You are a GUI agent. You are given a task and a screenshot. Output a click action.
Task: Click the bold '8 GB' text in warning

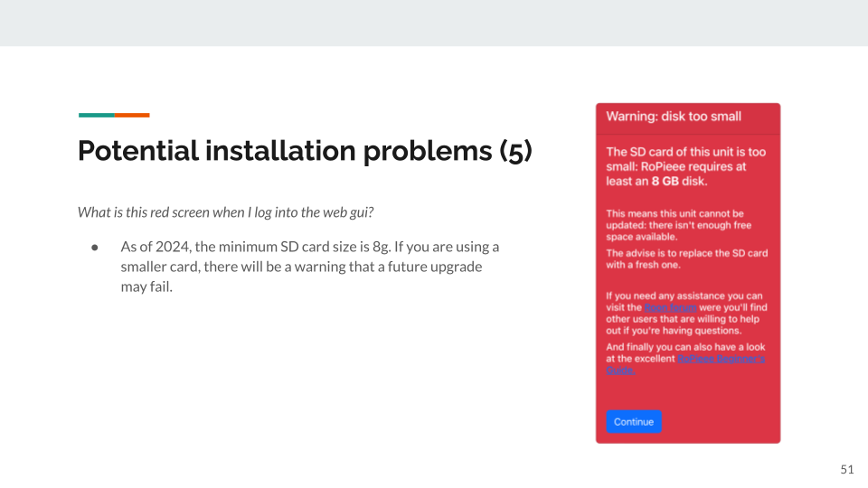pyautogui.click(x=665, y=182)
